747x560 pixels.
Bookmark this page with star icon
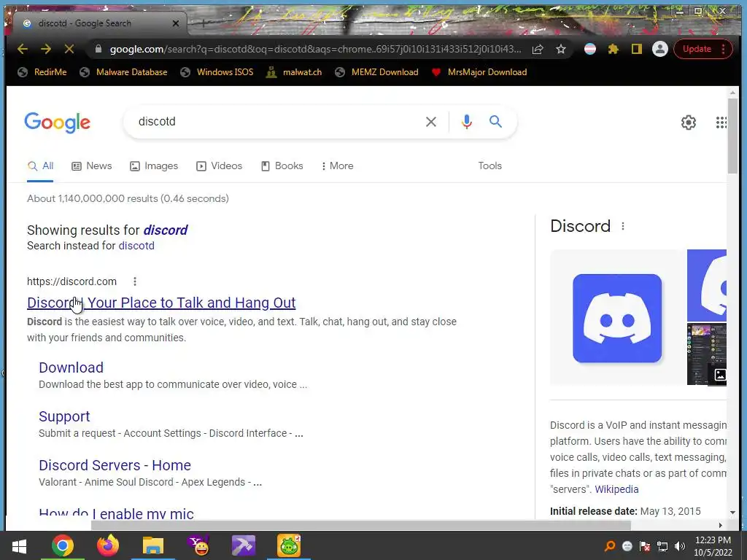coord(561,49)
